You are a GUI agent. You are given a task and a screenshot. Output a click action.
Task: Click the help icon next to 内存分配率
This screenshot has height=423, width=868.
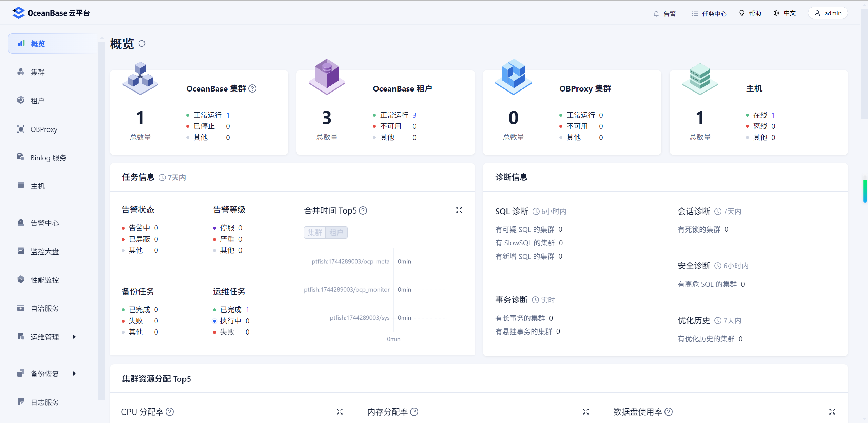414,412
